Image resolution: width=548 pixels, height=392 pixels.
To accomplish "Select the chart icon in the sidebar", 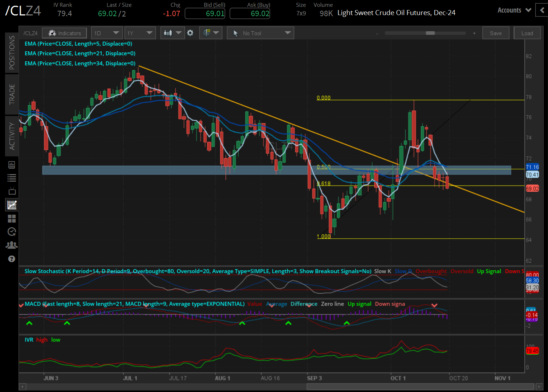I will coord(12,205).
